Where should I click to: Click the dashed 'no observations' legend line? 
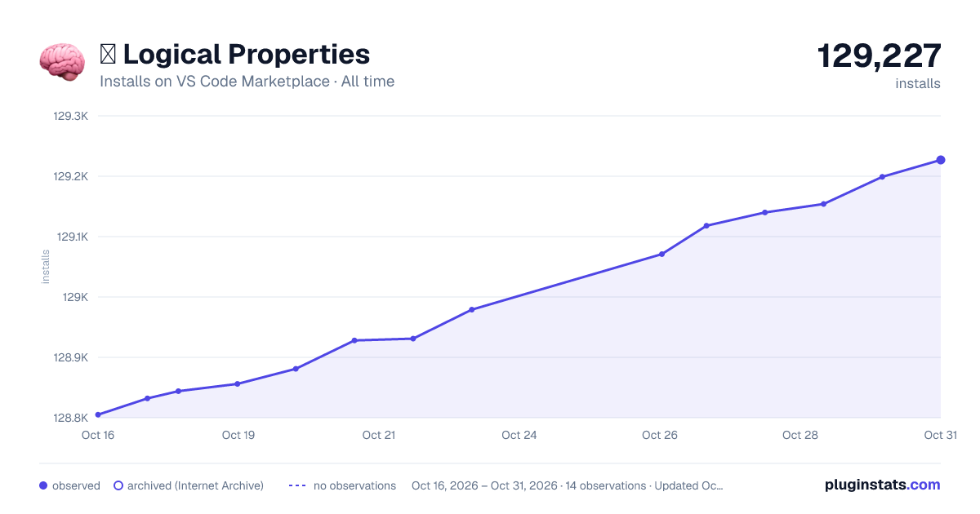(297, 485)
